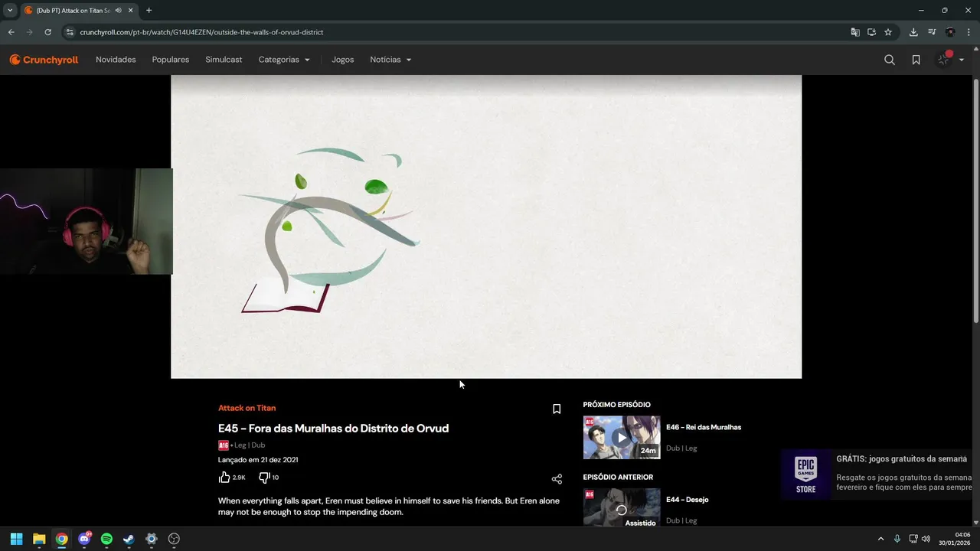Click the E45 episode title text

coord(333,429)
